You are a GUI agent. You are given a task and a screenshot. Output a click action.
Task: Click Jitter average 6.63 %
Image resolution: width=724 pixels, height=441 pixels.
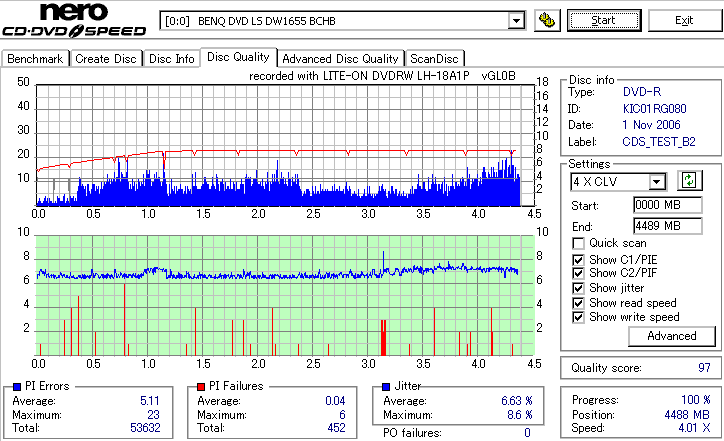click(x=517, y=401)
